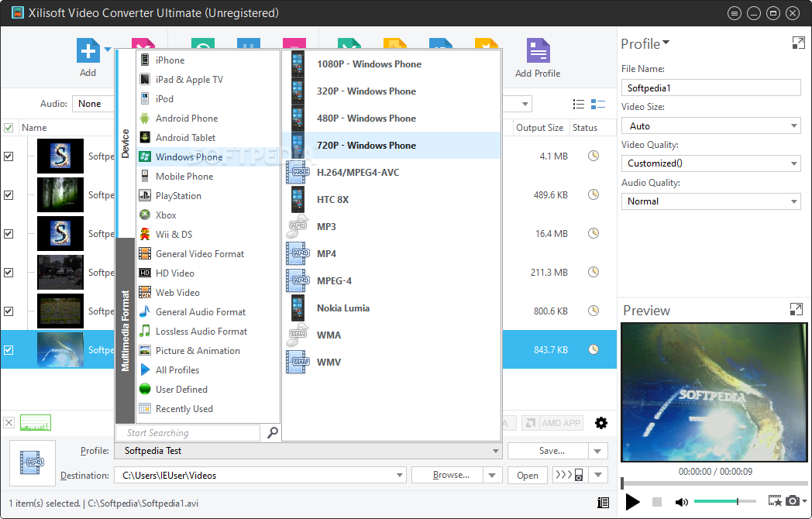Adjust the preview volume slider
The width and height of the screenshot is (812, 519).
coord(725,501)
